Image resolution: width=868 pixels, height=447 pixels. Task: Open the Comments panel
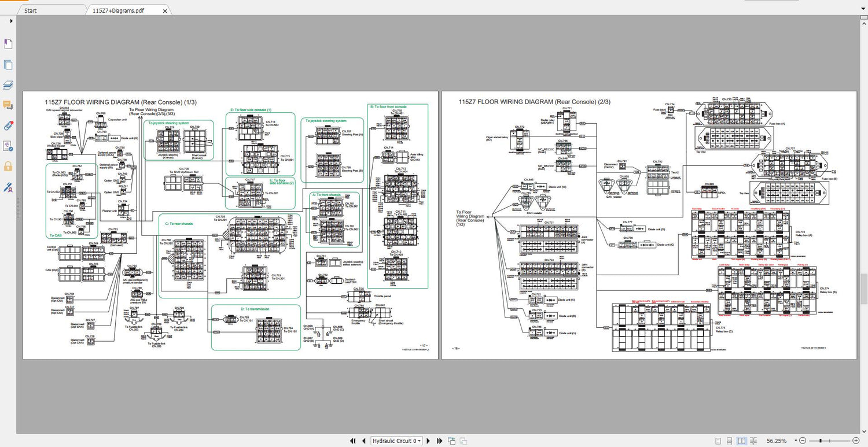tap(8, 105)
